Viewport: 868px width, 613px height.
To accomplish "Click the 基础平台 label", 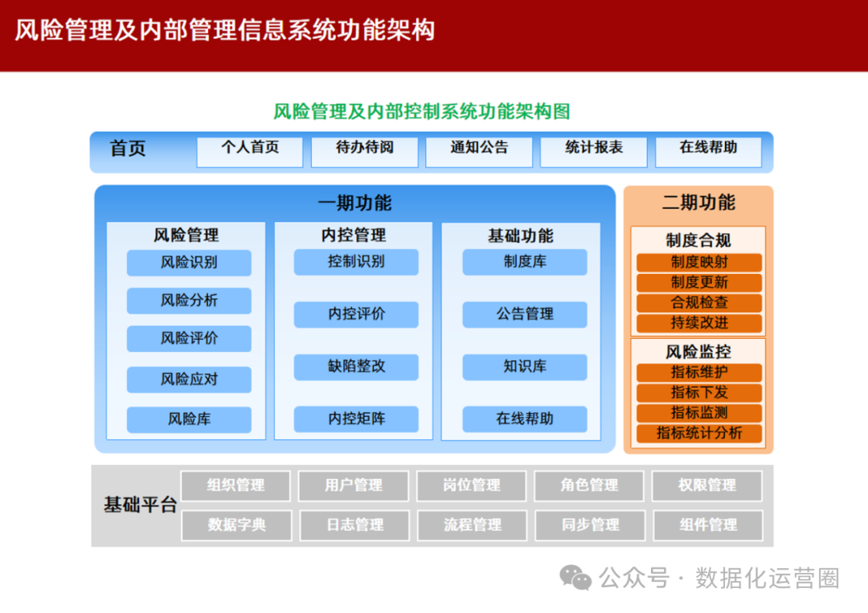I will click(140, 505).
